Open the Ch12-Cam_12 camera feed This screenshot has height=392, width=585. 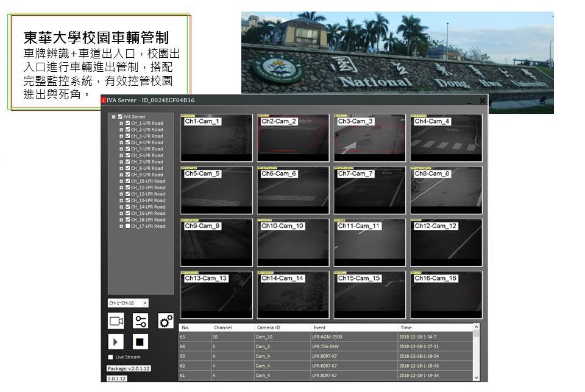446,243
